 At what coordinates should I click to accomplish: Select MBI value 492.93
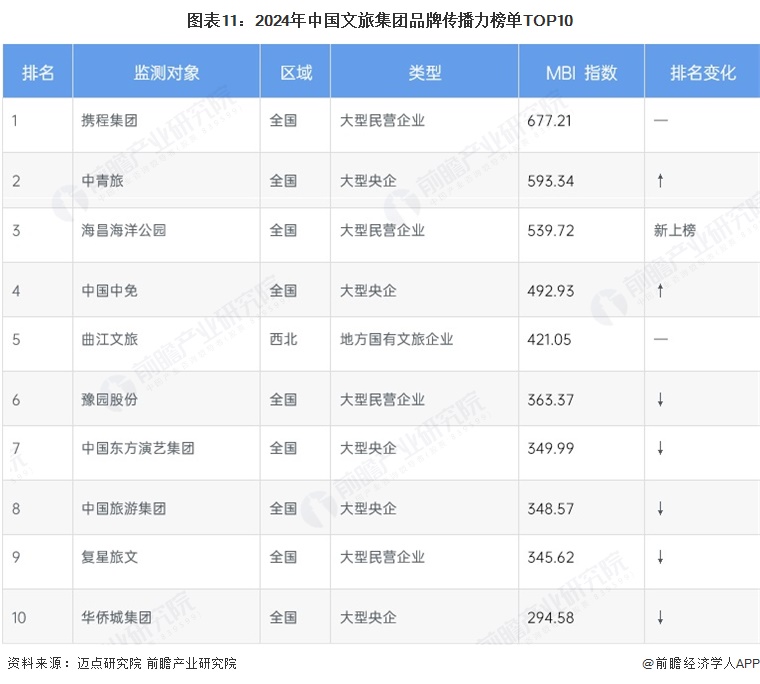pos(551,290)
